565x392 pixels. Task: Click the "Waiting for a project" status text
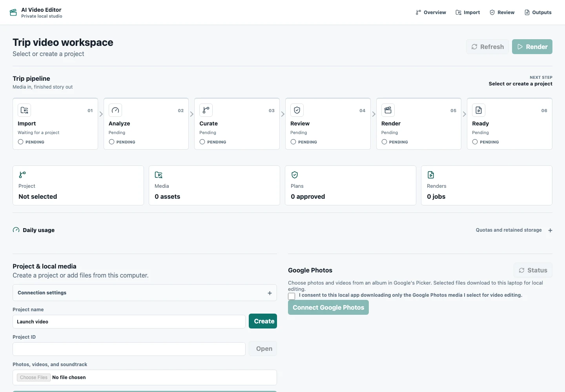[38, 132]
